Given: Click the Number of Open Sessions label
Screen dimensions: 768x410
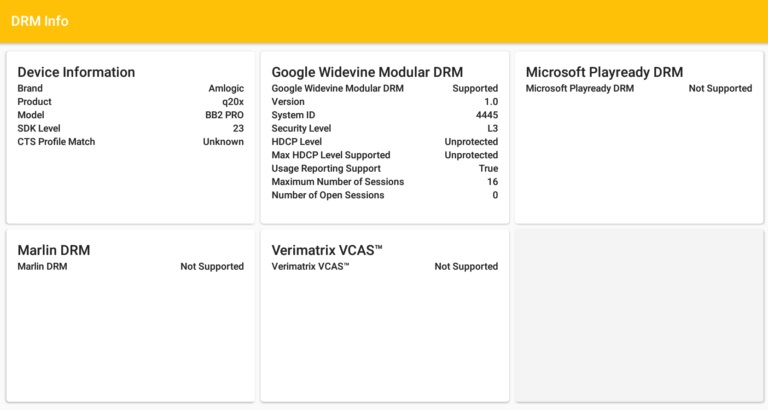Looking at the screenshot, I should click(328, 195).
